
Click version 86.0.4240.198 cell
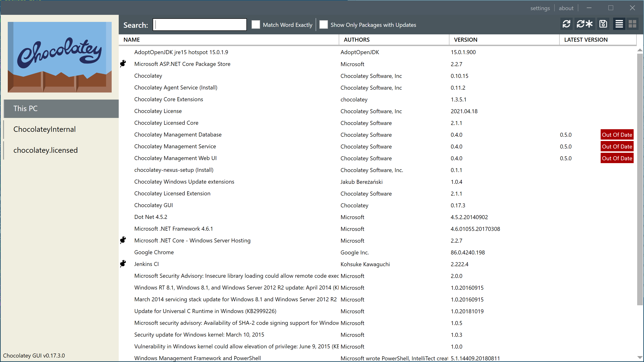(468, 252)
